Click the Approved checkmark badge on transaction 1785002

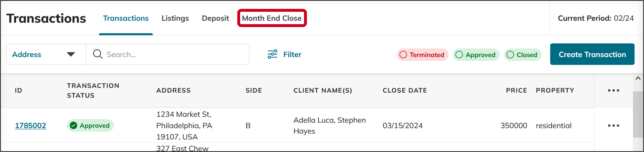pyautogui.click(x=74, y=126)
